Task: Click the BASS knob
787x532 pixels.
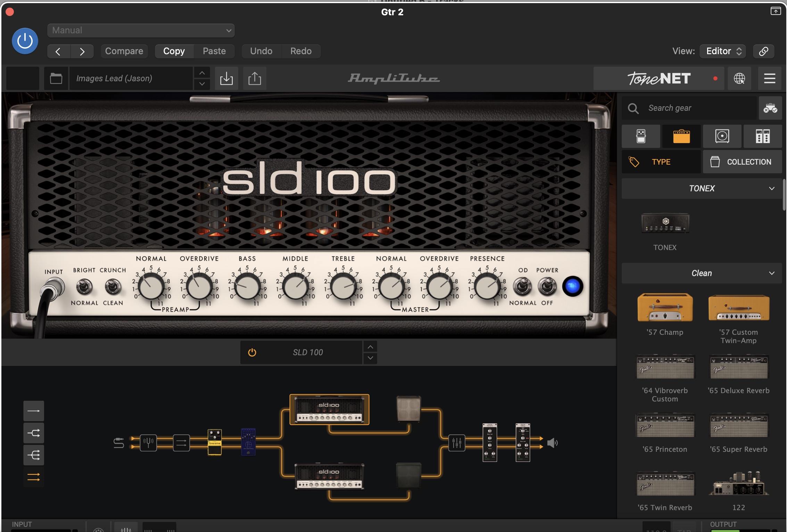Action: pos(247,287)
